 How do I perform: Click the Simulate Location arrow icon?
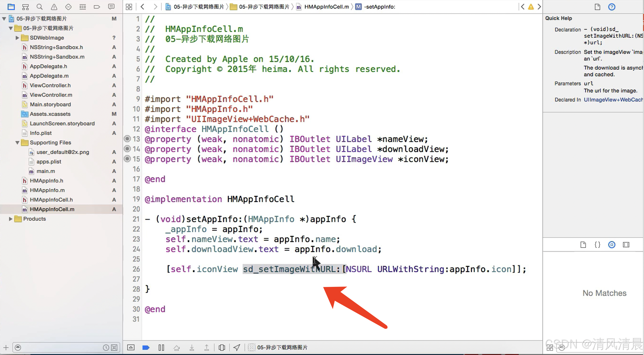click(x=236, y=348)
